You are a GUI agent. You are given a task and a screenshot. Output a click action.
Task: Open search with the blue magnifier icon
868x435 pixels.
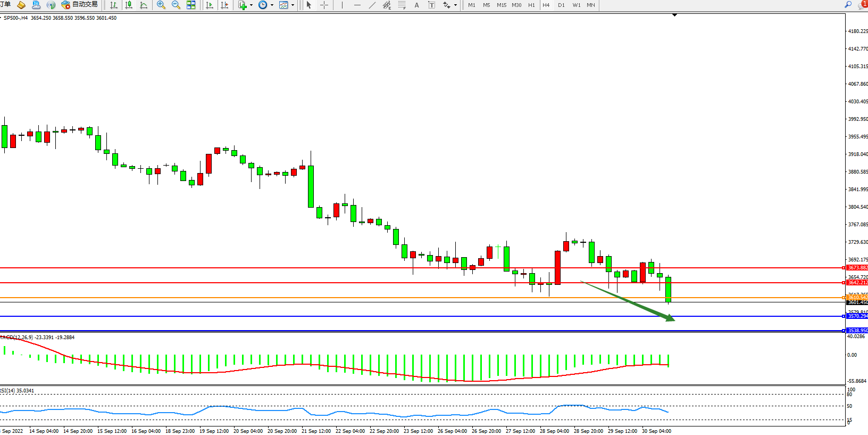coord(848,5)
